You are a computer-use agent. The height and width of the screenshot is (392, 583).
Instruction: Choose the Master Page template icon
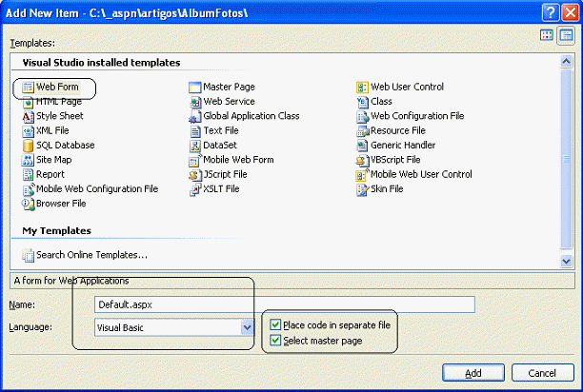point(195,88)
